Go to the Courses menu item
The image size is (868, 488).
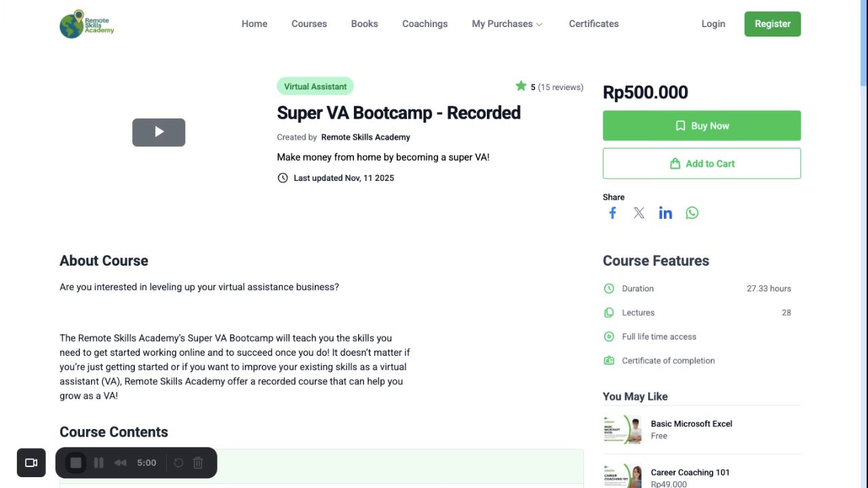[x=309, y=24]
